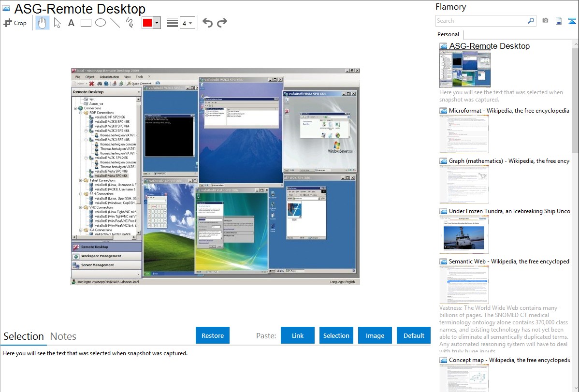Open the line width 4 dropdown
Screen dimensions: 579x392
pyautogui.click(x=187, y=23)
